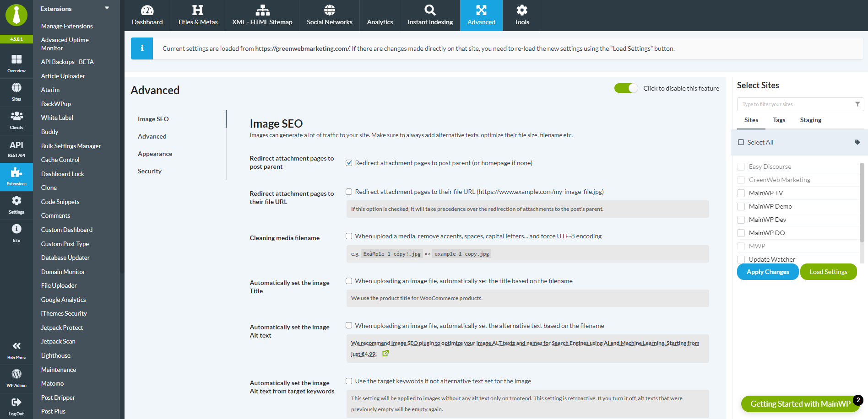This screenshot has width=868, height=419.
Task: Open the Google Analytics extension link
Action: [64, 300]
